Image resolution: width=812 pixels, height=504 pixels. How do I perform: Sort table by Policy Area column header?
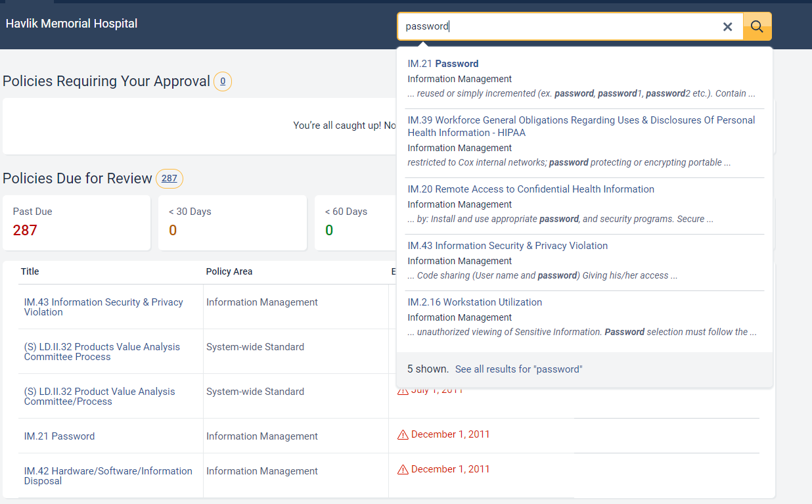pos(229,271)
